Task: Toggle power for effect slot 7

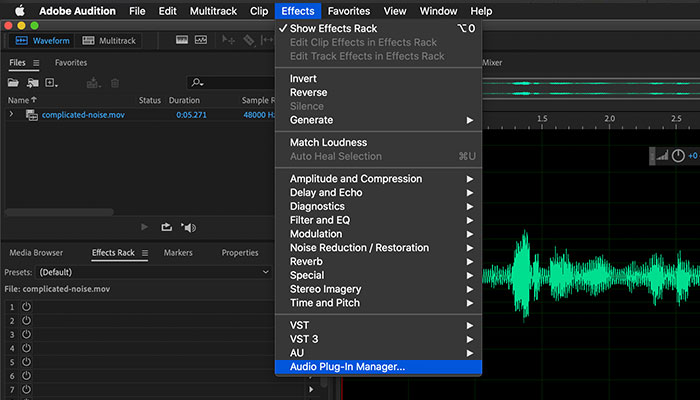Action: tap(26, 389)
